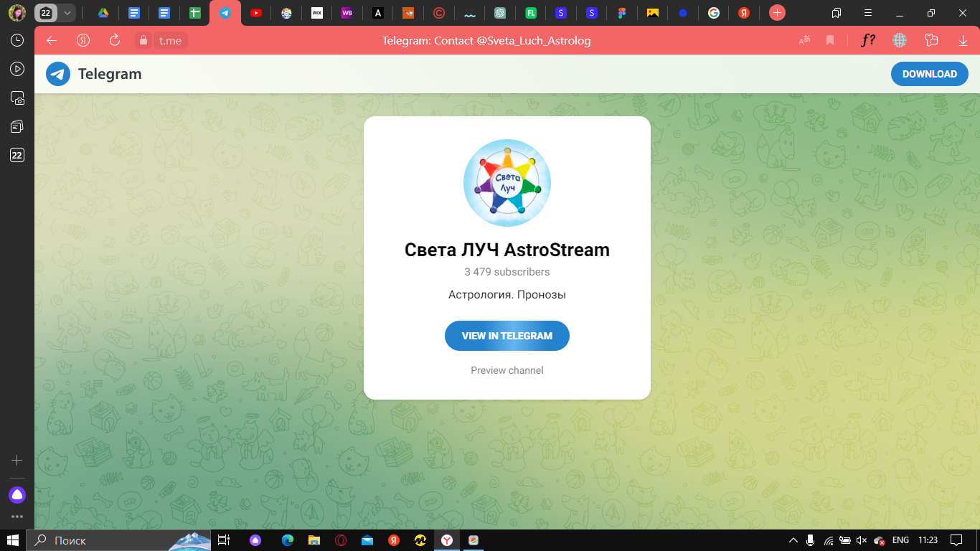
Task: Click the lock site security icon
Action: pos(143,41)
